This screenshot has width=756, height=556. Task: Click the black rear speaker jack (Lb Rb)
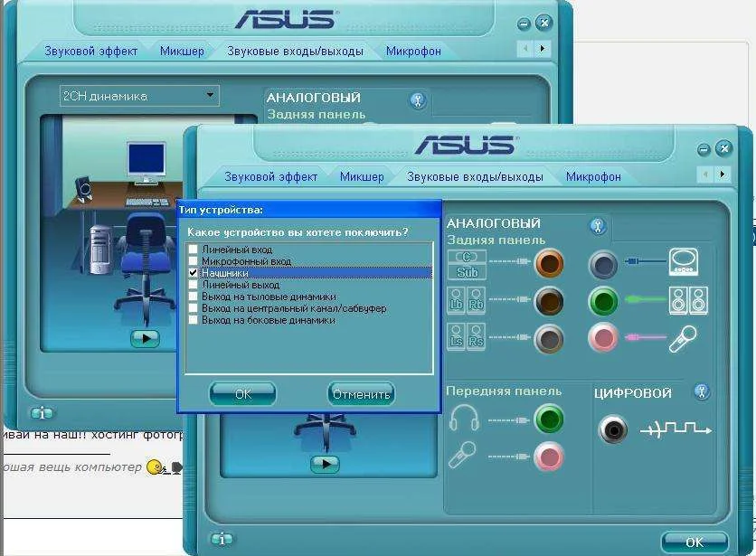pyautogui.click(x=549, y=301)
